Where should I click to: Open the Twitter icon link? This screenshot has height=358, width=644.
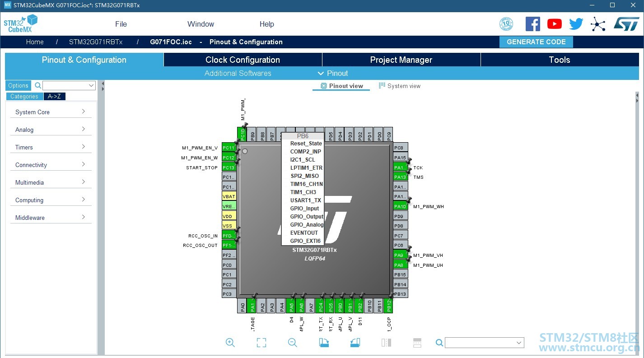click(x=576, y=24)
